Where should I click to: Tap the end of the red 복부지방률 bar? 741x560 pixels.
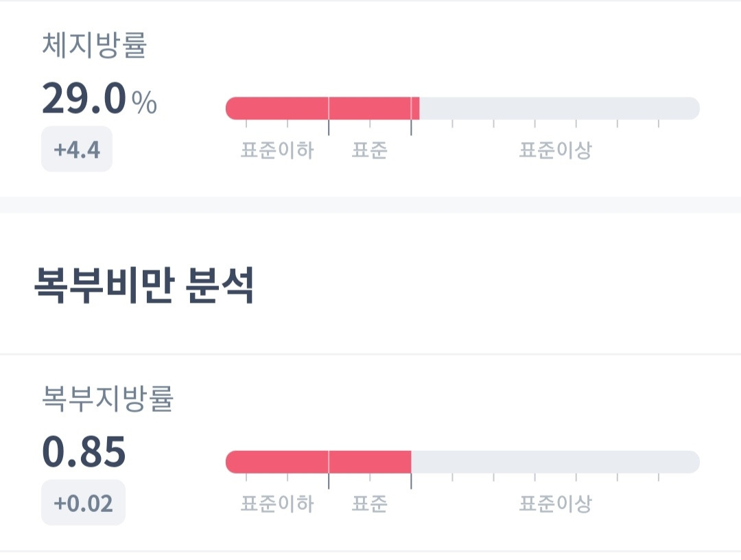[x=408, y=462]
